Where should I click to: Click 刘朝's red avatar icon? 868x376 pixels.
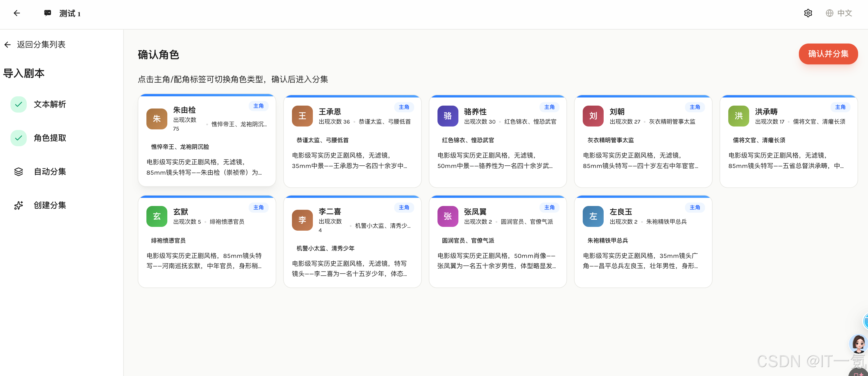[x=593, y=116]
